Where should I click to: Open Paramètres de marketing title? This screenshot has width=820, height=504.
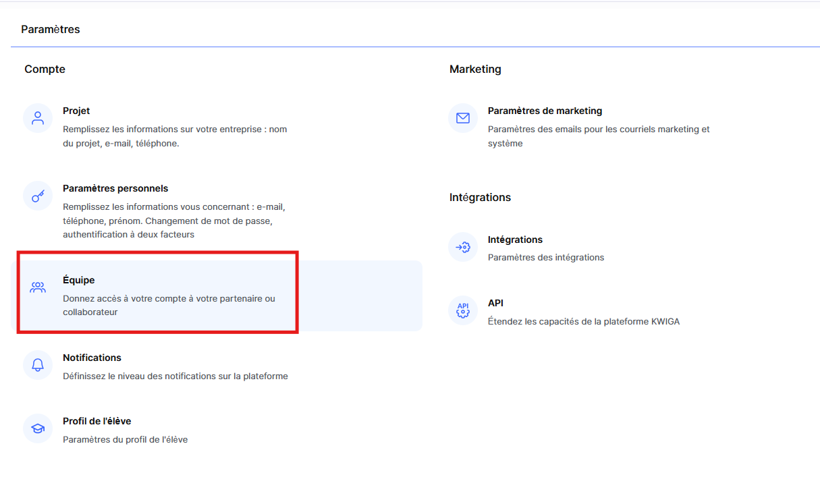tap(545, 111)
